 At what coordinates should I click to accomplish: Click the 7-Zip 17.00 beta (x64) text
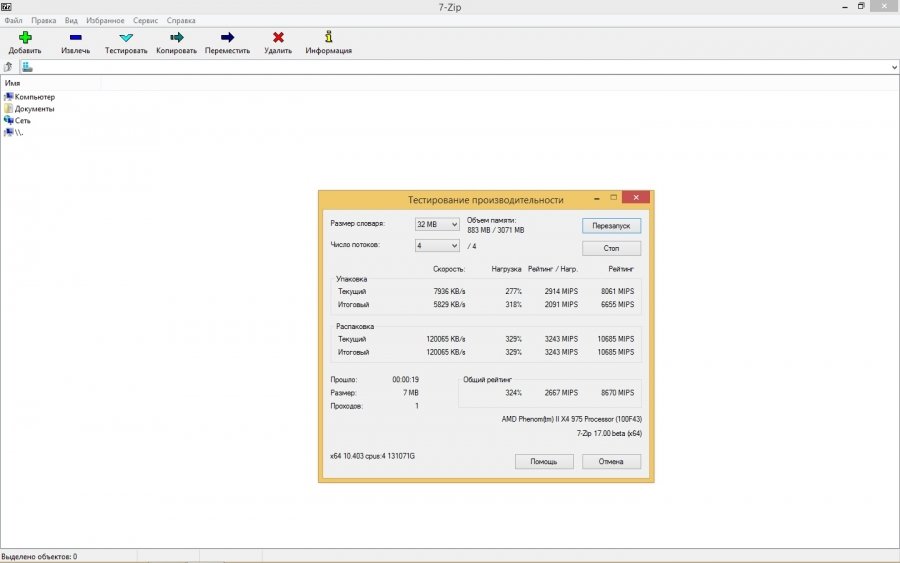[x=609, y=434]
